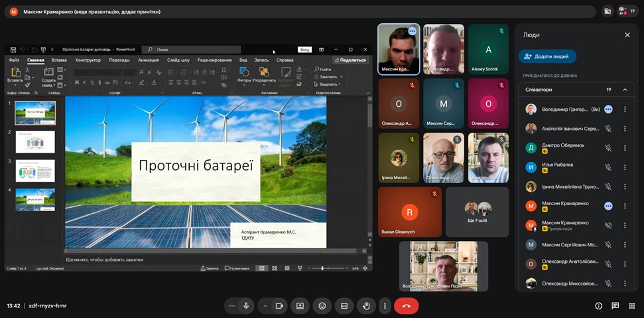
Task: Switch to the Анимация ribbon tab
Action: click(x=149, y=60)
